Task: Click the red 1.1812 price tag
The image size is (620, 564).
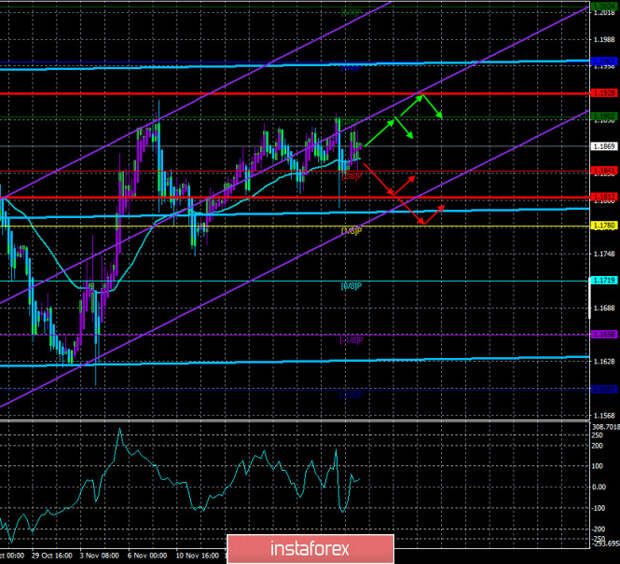Action: click(x=604, y=197)
